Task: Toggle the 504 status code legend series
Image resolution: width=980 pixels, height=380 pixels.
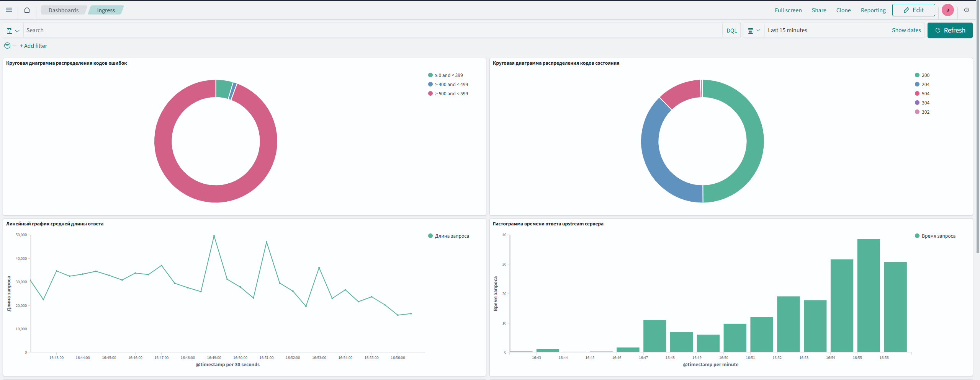Action: pos(925,94)
